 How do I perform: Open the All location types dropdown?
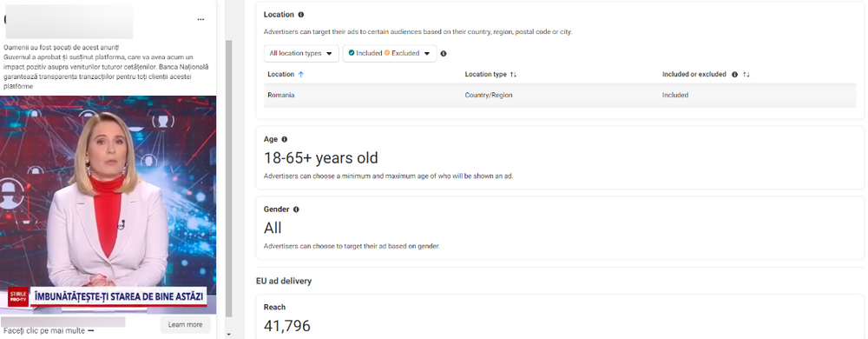pyautogui.click(x=301, y=54)
